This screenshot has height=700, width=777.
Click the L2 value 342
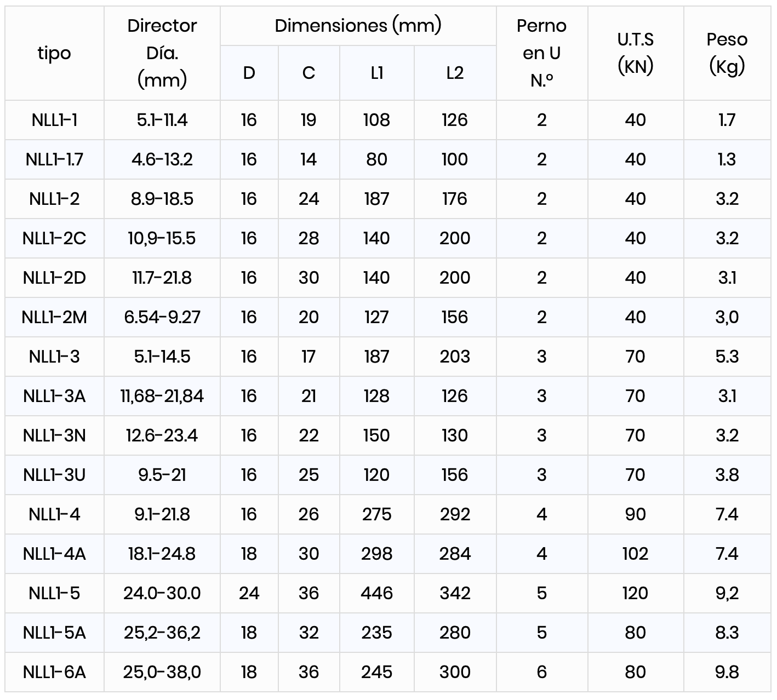[455, 593]
